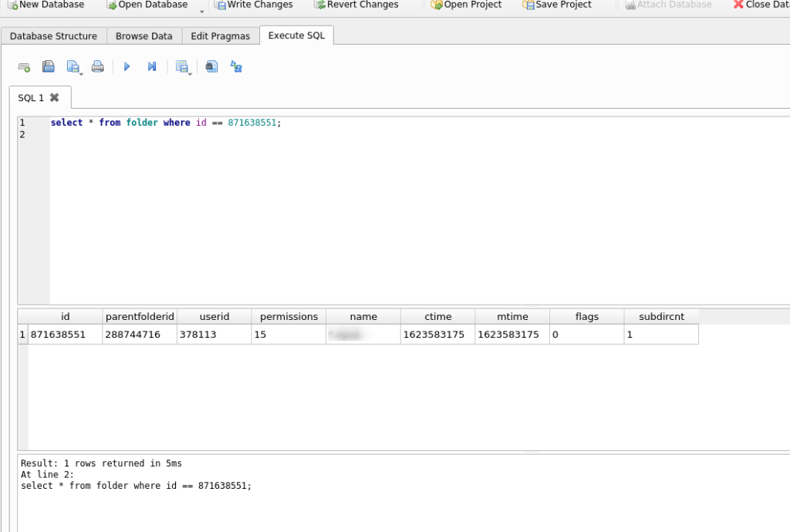Click the Save results view icon
The width and height of the screenshot is (790, 532).
[181, 66]
